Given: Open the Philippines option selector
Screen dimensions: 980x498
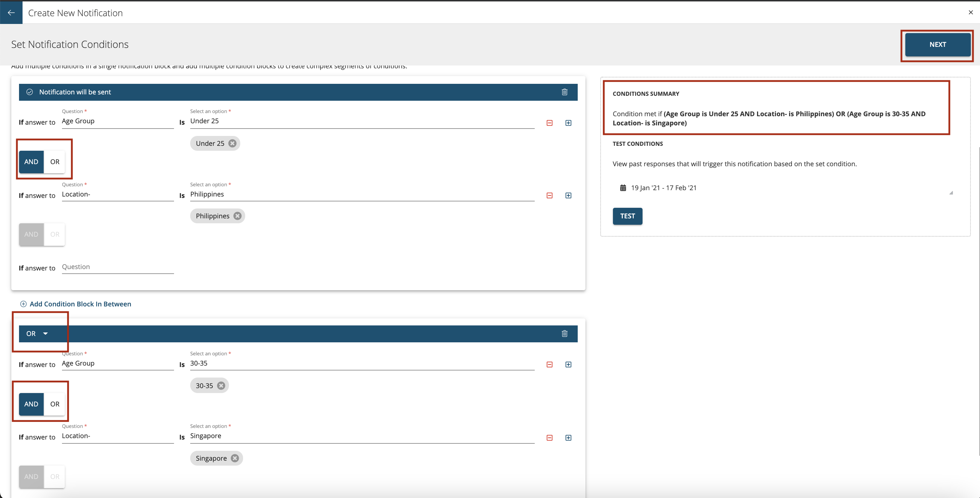Looking at the screenshot, I should point(362,194).
